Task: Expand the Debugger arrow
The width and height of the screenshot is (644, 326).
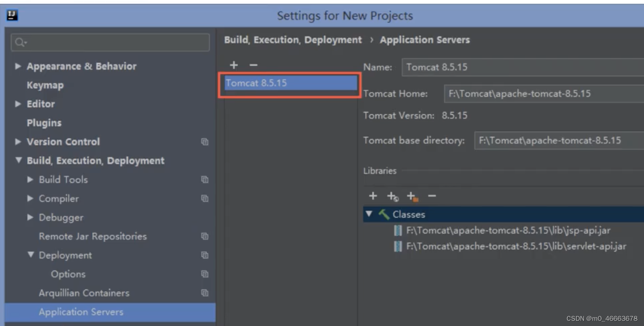Action: pos(30,217)
